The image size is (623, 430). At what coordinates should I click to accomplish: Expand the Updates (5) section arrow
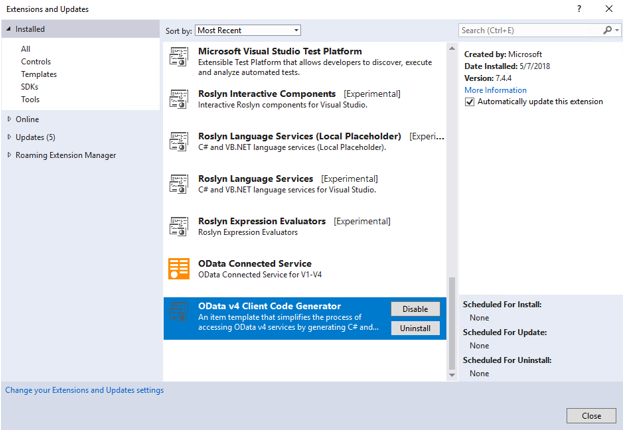(x=9, y=137)
